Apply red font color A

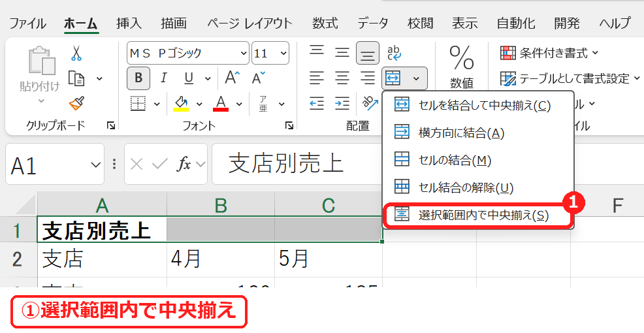tap(221, 103)
